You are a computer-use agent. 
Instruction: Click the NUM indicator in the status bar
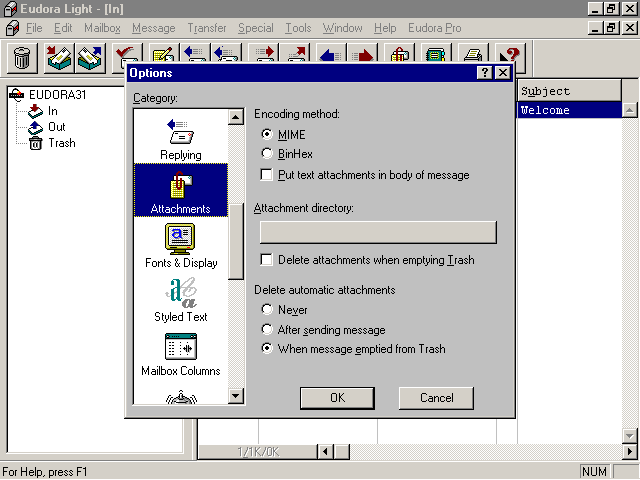[594, 471]
